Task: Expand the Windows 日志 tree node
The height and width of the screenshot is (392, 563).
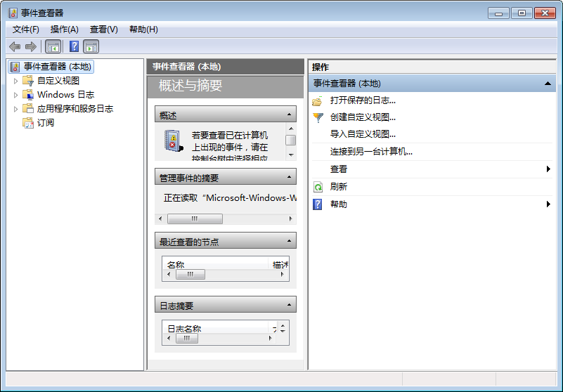Action: click(16, 95)
